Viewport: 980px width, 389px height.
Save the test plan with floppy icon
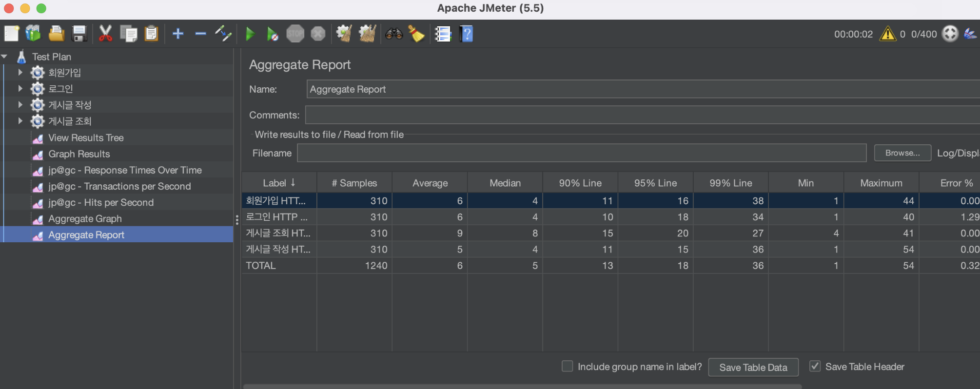point(79,34)
